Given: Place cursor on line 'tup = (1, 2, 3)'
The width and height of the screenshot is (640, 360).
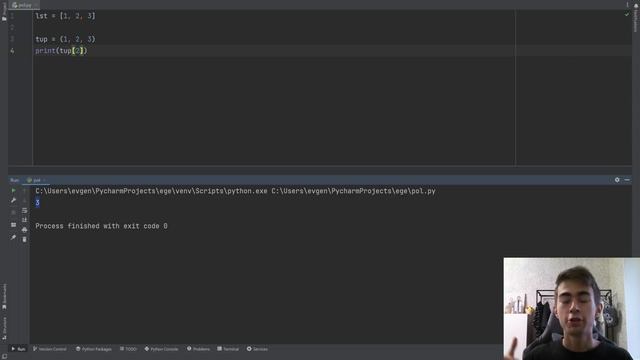Looking at the screenshot, I should (65, 39).
